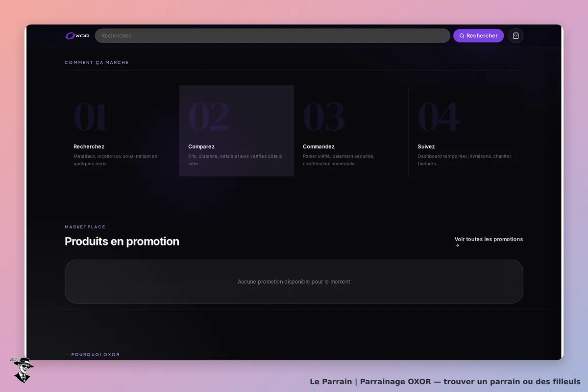Open the "Voir toutes les promotions" link
Image resolution: width=588 pixels, height=392 pixels.
[489, 242]
